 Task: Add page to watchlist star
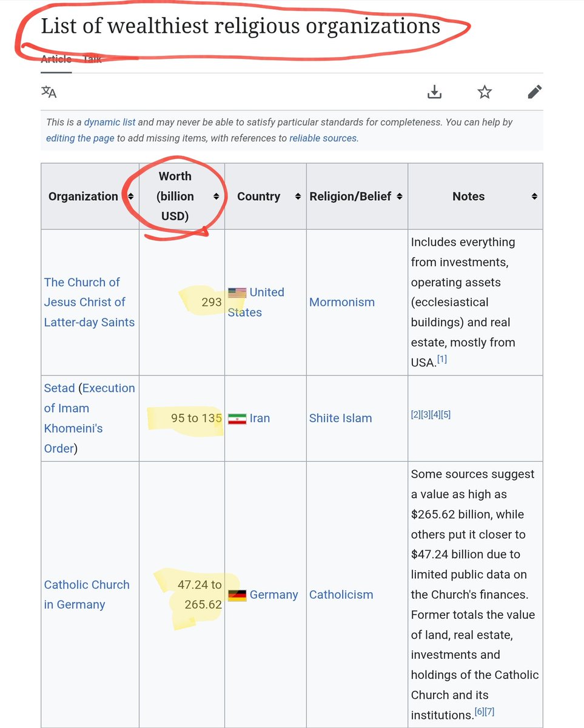485,92
